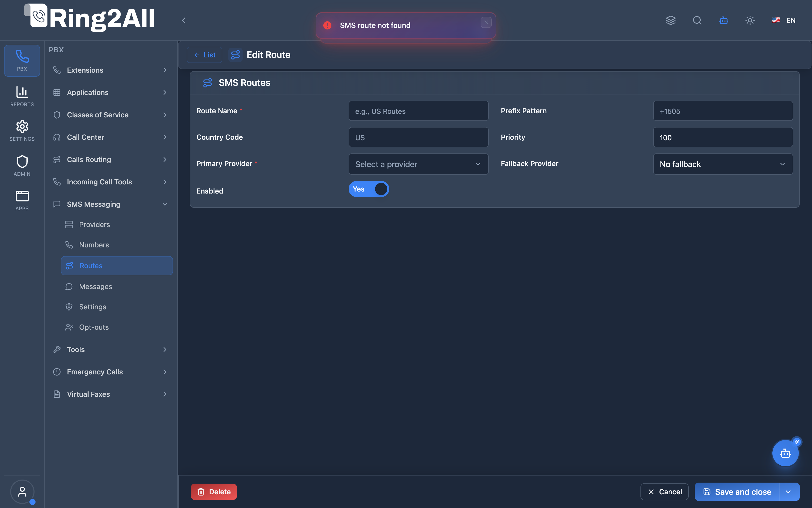Open the Fallback Provider dropdown
This screenshot has height=508, width=812.
click(723, 164)
